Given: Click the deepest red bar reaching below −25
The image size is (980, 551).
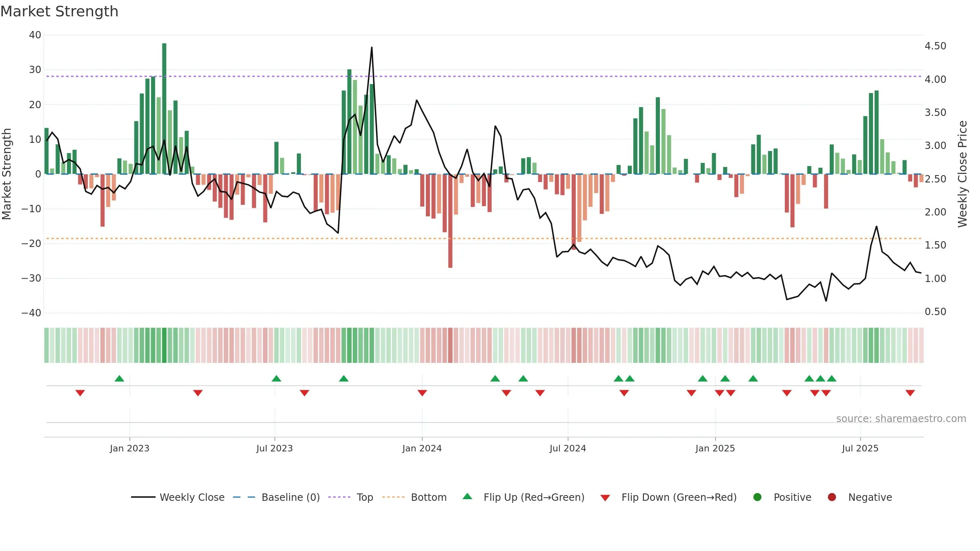Looking at the screenshot, I should pos(450,221).
